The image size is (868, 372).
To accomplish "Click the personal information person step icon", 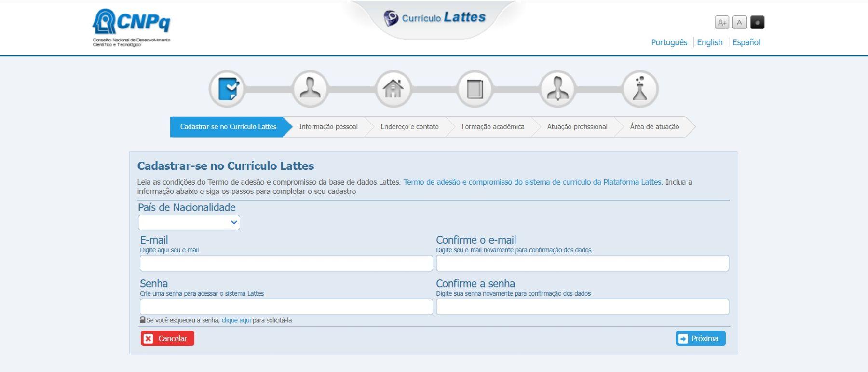I will coord(310,89).
